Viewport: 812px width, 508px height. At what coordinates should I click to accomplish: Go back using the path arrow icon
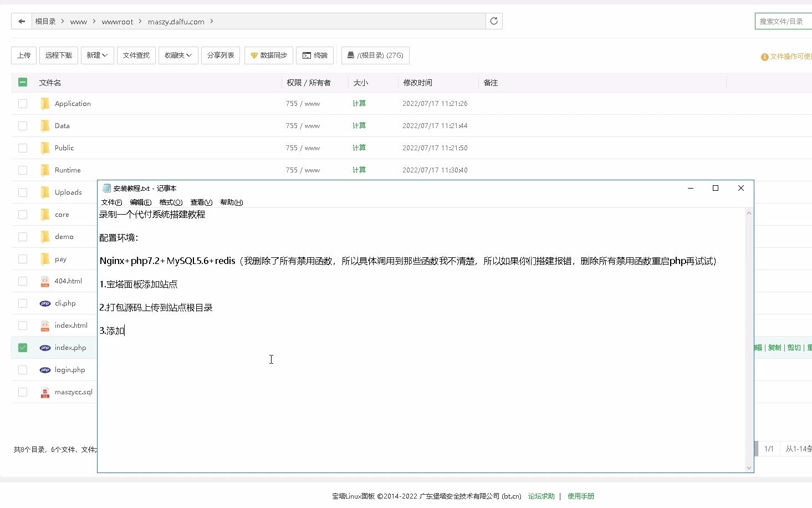click(22, 21)
